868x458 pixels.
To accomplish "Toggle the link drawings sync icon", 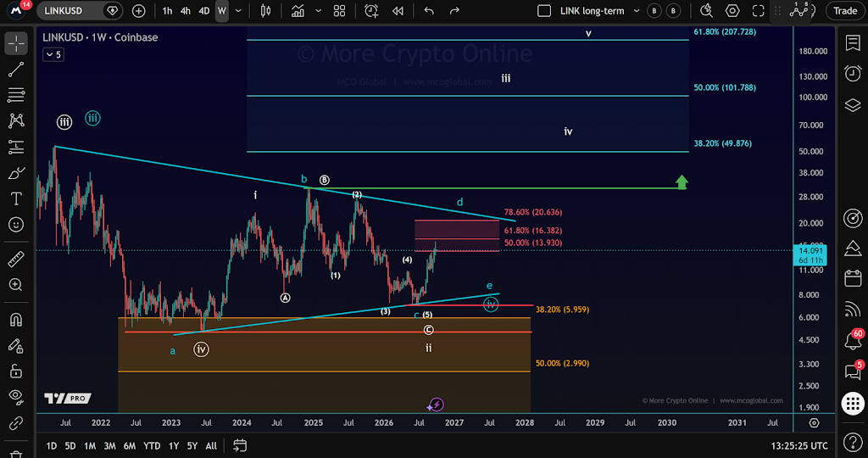I will pyautogui.click(x=16, y=424).
